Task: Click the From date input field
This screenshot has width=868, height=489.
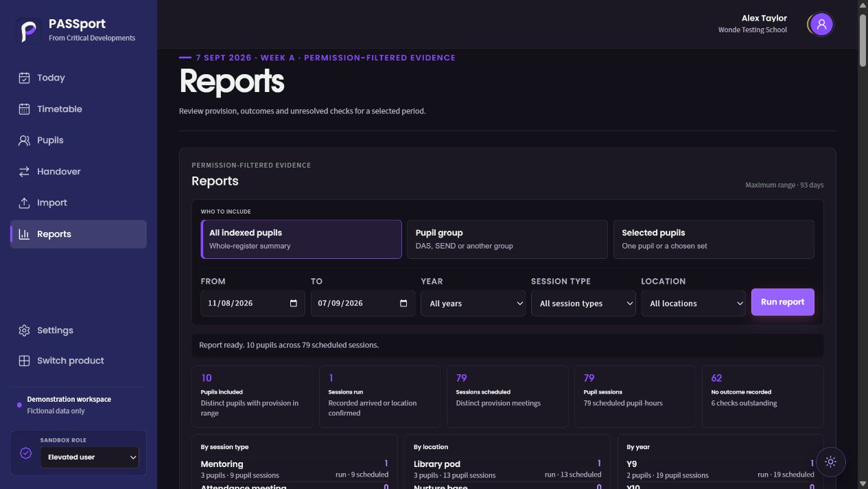Action: (253, 304)
